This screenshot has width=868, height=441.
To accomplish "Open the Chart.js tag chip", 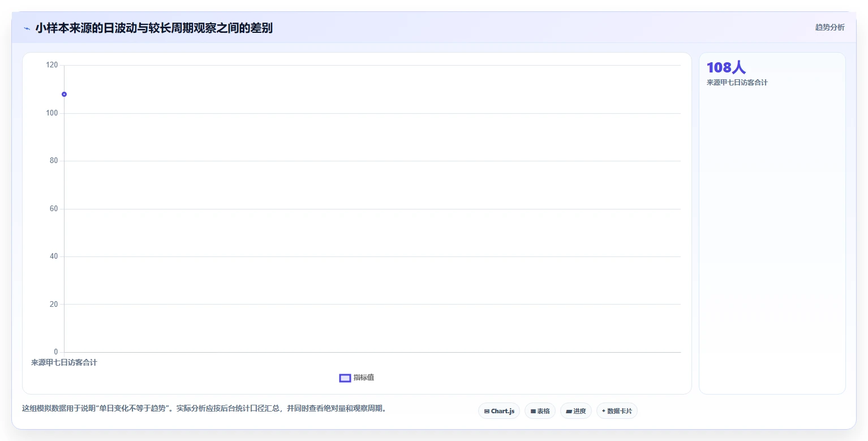I will coord(499,411).
